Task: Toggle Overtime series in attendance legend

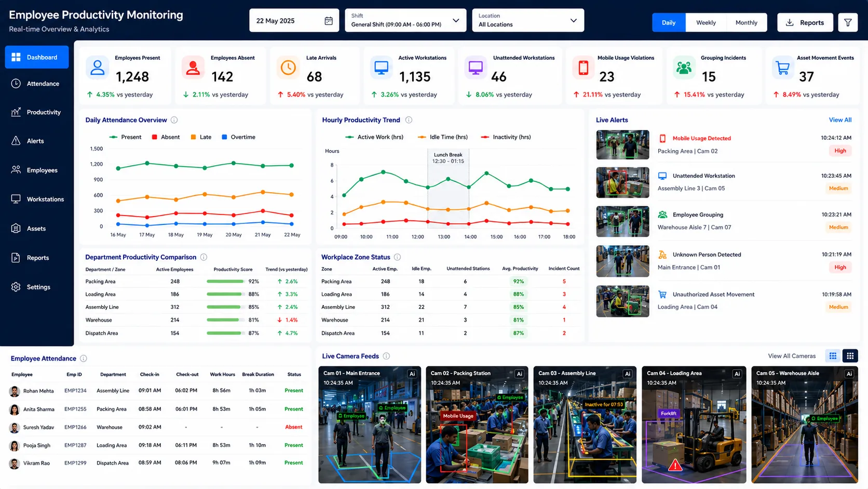Action: 238,137
